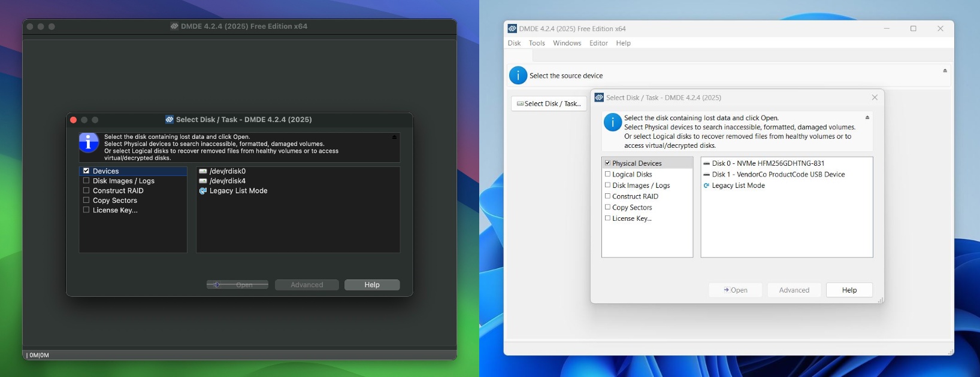Click Legacy List Mode refresh icon in Windows dialog

click(707, 186)
